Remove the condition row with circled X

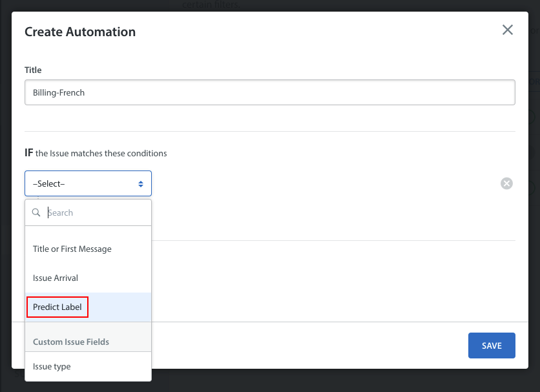click(x=507, y=183)
